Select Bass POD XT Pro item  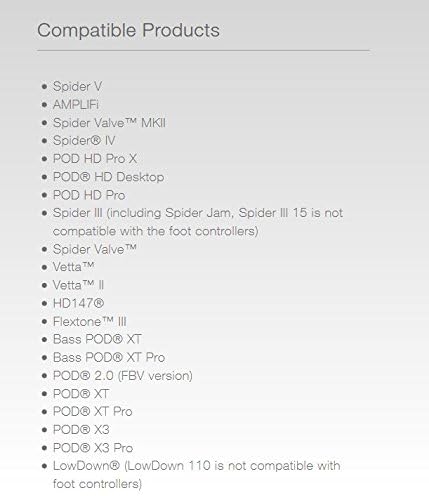point(109,358)
